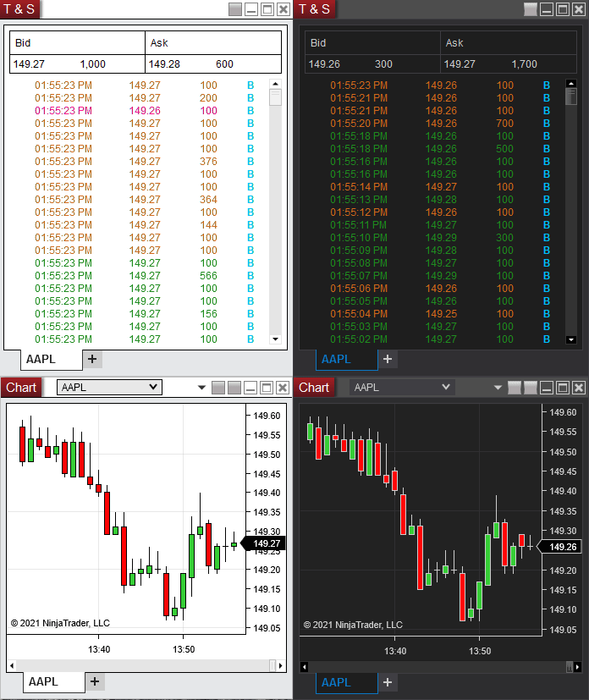This screenshot has height=700, width=589.
Task: Click horizontal scrollbar thumb under dark chart
Action: [570, 667]
